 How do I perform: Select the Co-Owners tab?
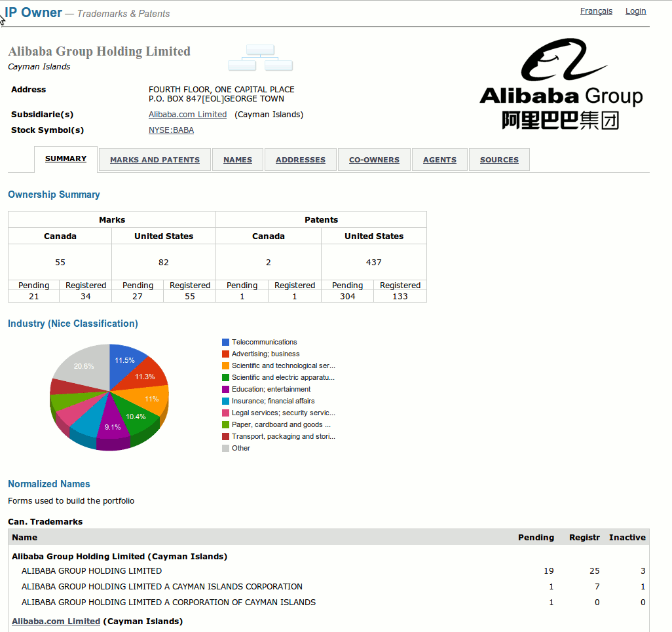[x=374, y=160]
